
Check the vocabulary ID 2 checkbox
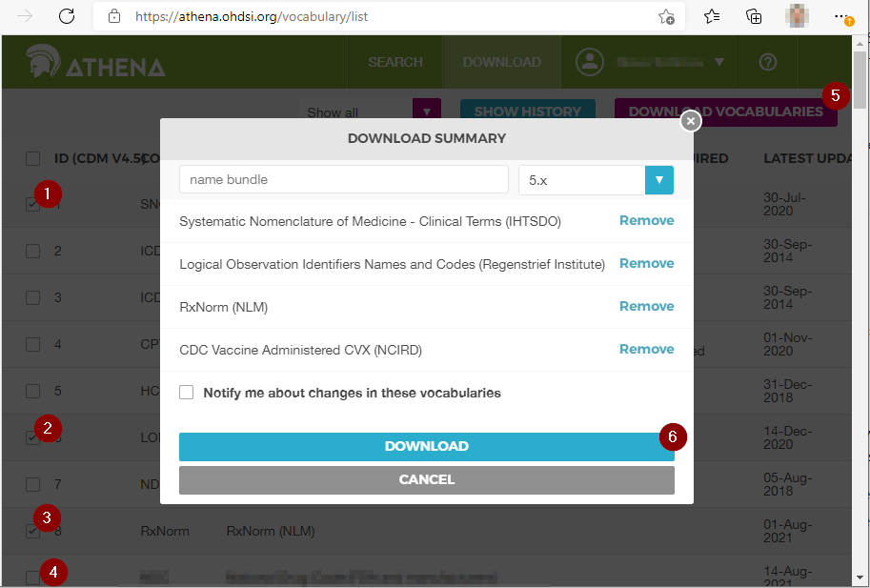click(x=32, y=251)
